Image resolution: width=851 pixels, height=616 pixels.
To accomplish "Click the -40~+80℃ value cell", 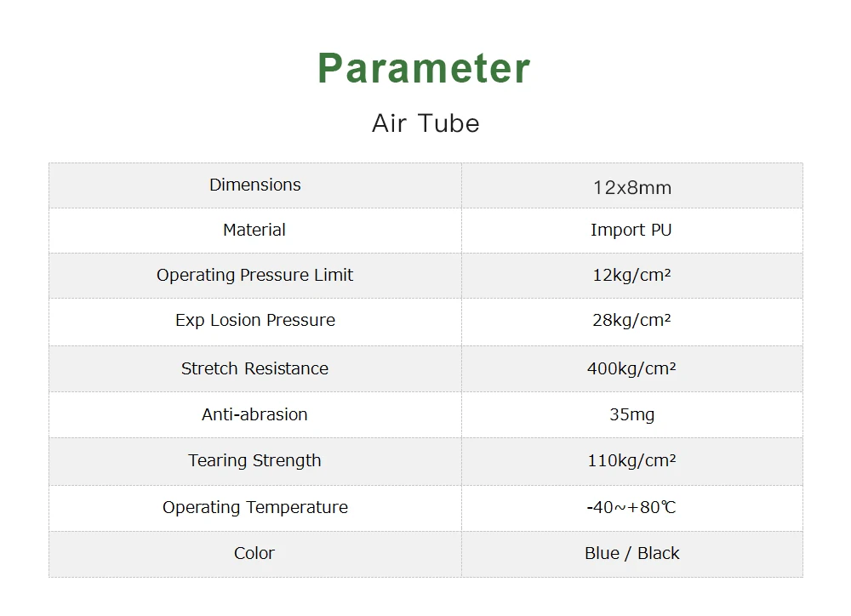I will tap(631, 508).
